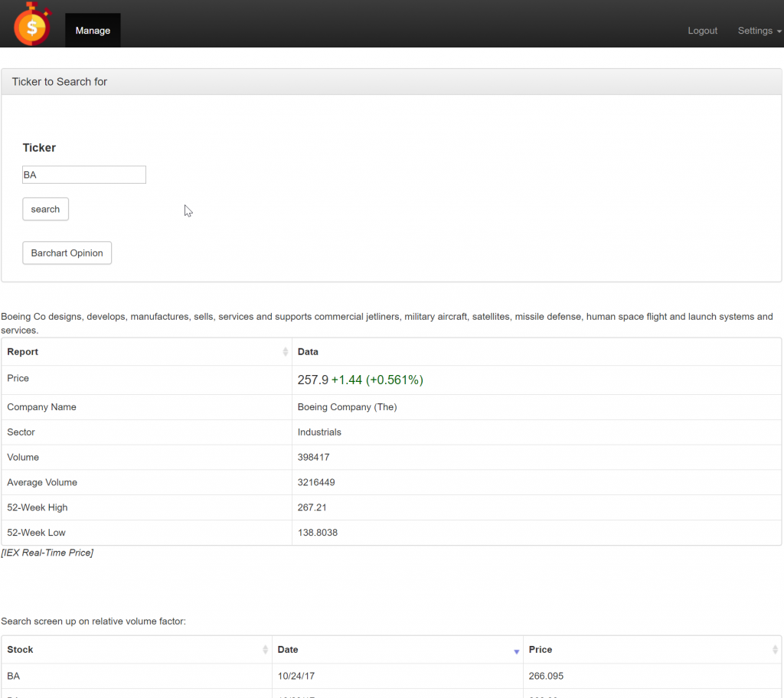Screen dimensions: 784x698
Task: Click the date 10/24/17 in results
Action: [296, 676]
